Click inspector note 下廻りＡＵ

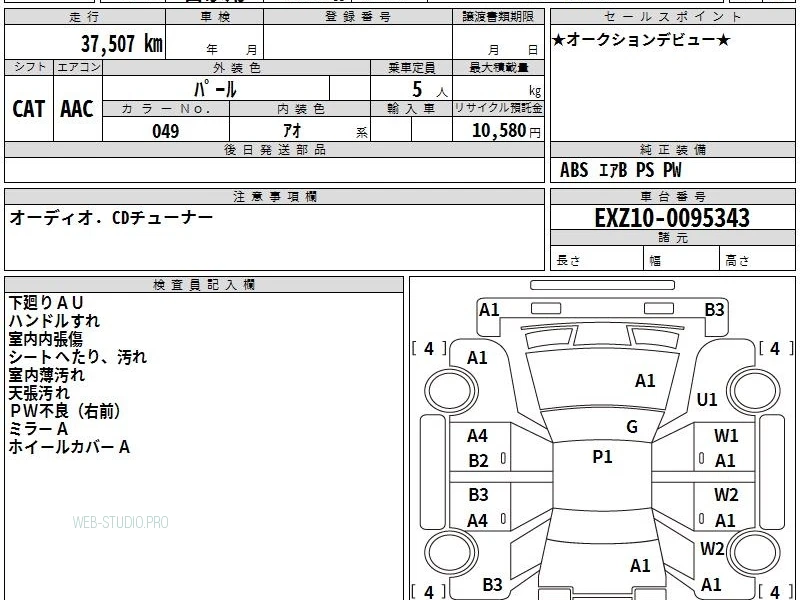pyautogui.click(x=46, y=303)
